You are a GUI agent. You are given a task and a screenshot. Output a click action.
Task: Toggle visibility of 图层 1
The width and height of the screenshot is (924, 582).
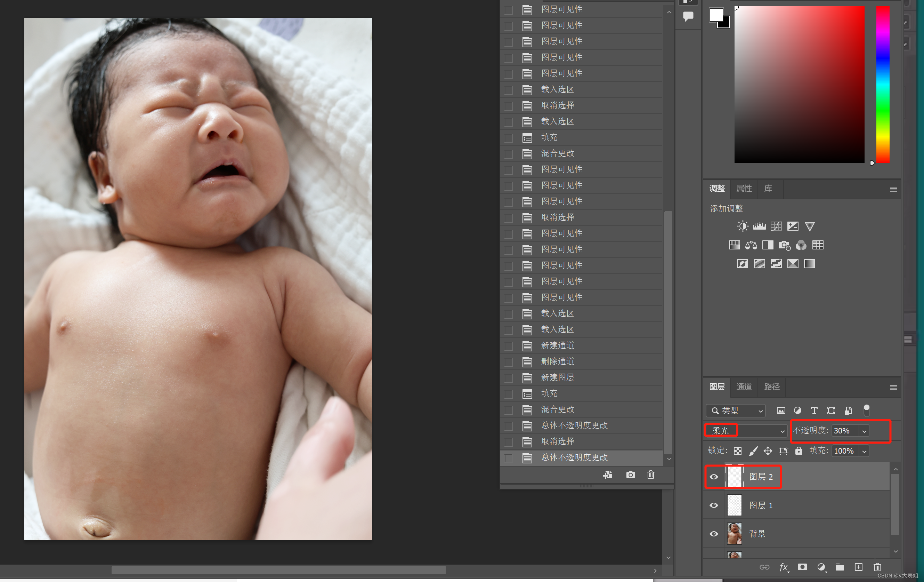[x=713, y=505]
